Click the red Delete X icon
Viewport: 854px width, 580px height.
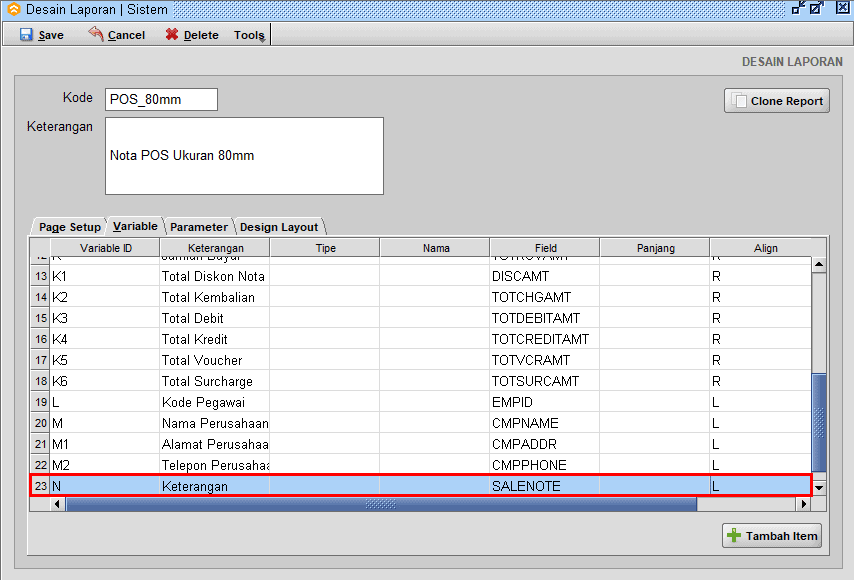172,34
